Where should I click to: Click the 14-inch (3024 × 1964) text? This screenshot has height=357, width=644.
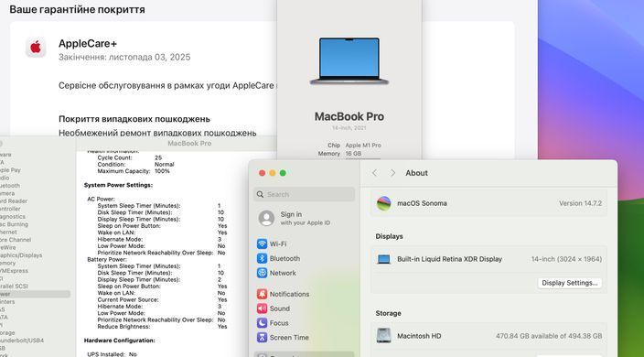566,259
